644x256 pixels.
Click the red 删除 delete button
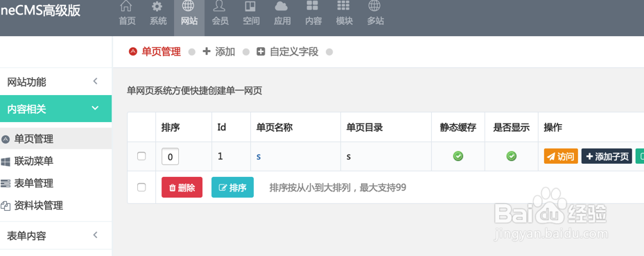tap(182, 187)
